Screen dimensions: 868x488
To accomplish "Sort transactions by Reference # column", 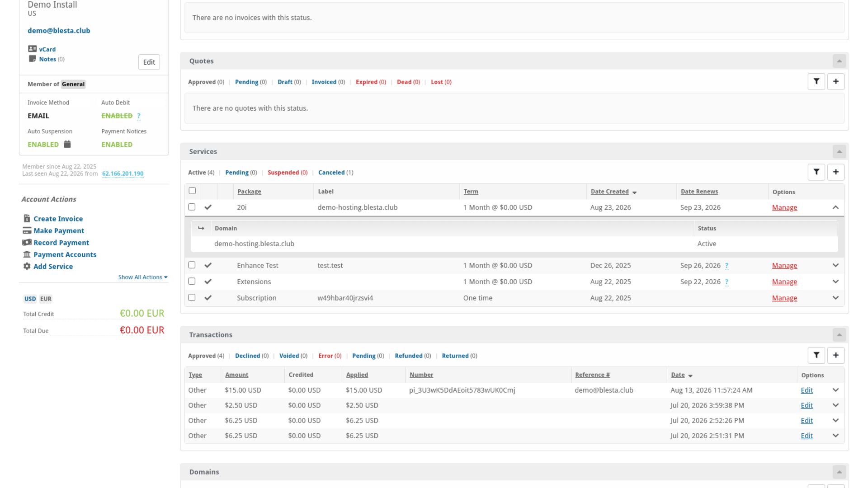I will 592,375.
